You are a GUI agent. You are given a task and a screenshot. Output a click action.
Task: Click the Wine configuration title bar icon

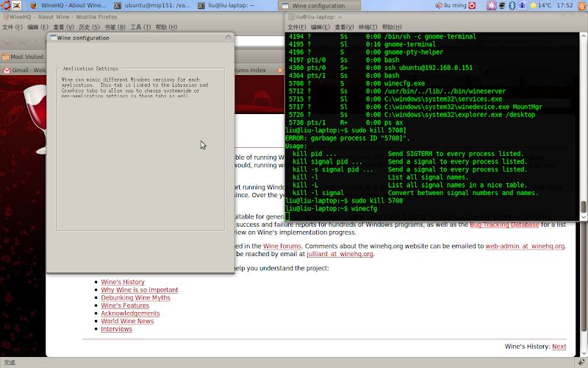(53, 38)
